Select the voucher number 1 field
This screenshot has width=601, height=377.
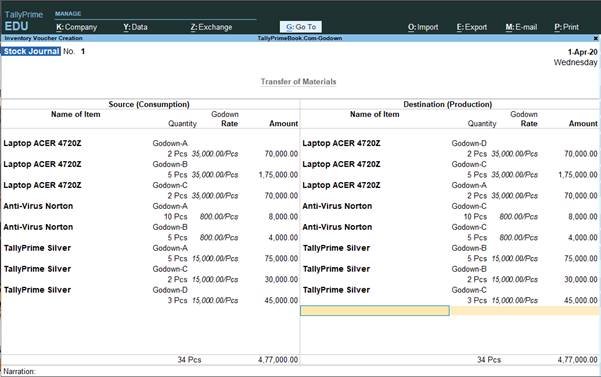(x=83, y=51)
